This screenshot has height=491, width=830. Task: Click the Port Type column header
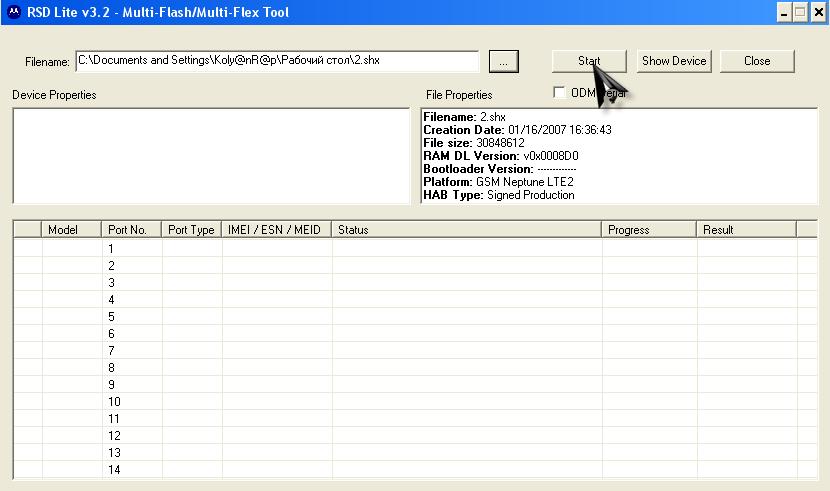(191, 230)
